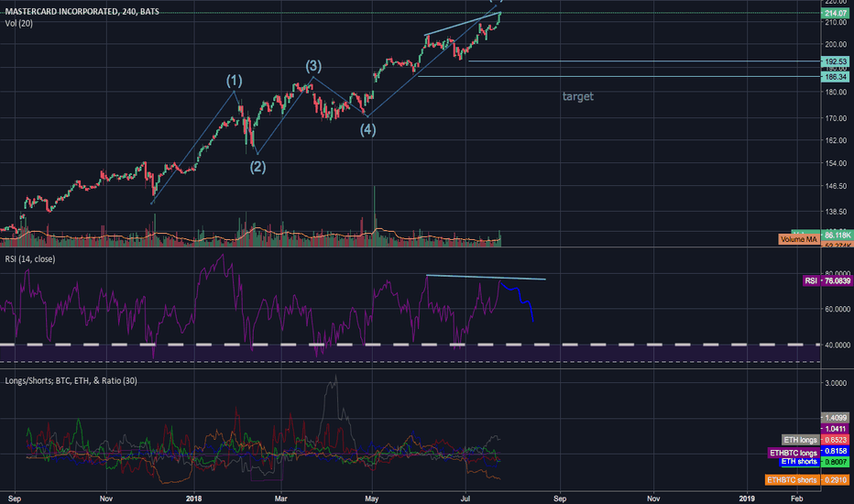Select the wave (1) annotation label

[235, 81]
